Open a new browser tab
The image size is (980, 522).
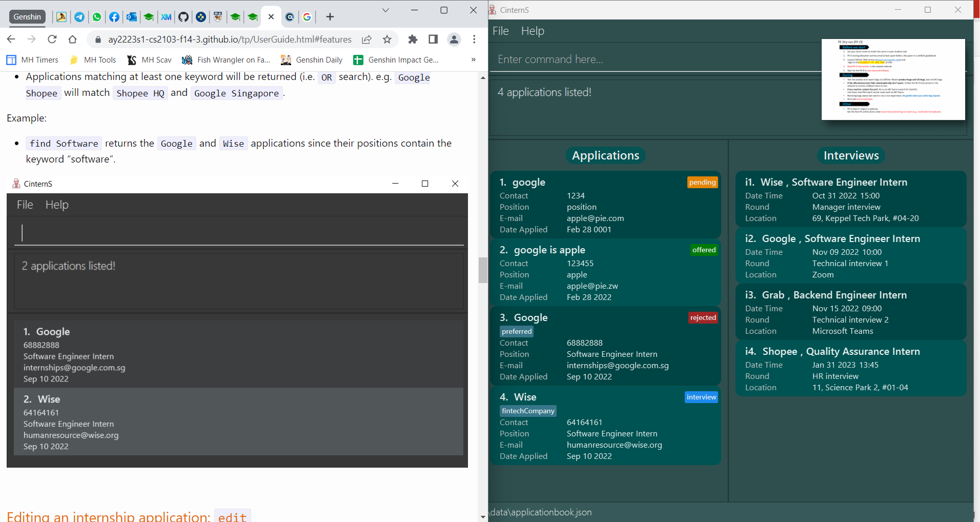pyautogui.click(x=330, y=17)
